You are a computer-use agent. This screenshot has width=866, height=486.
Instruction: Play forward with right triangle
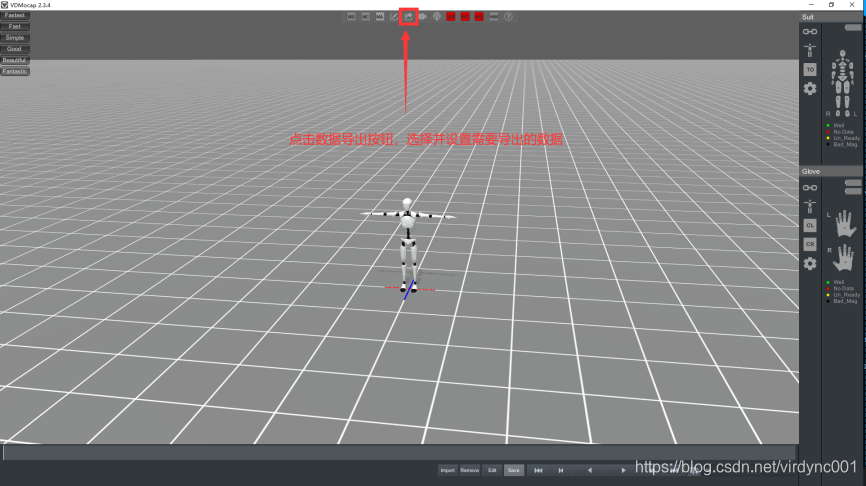point(623,471)
